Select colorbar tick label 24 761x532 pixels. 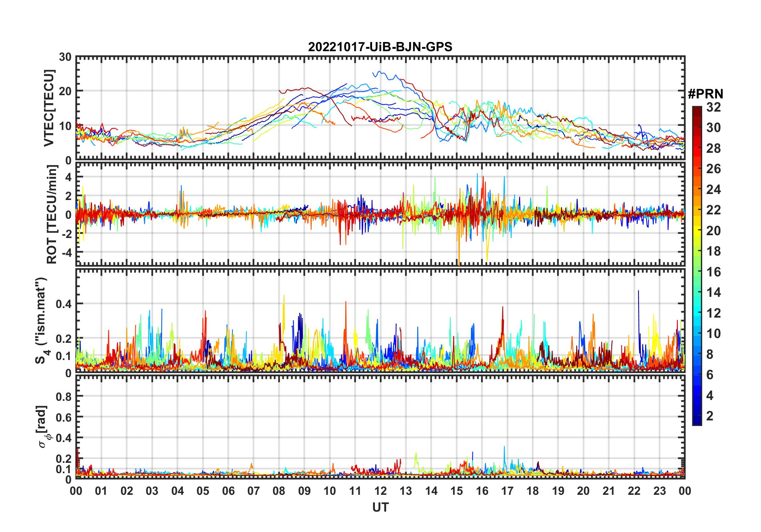click(x=713, y=190)
